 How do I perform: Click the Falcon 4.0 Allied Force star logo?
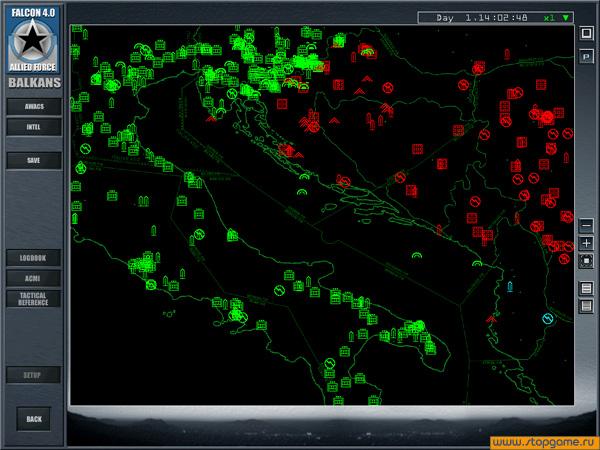(33, 36)
